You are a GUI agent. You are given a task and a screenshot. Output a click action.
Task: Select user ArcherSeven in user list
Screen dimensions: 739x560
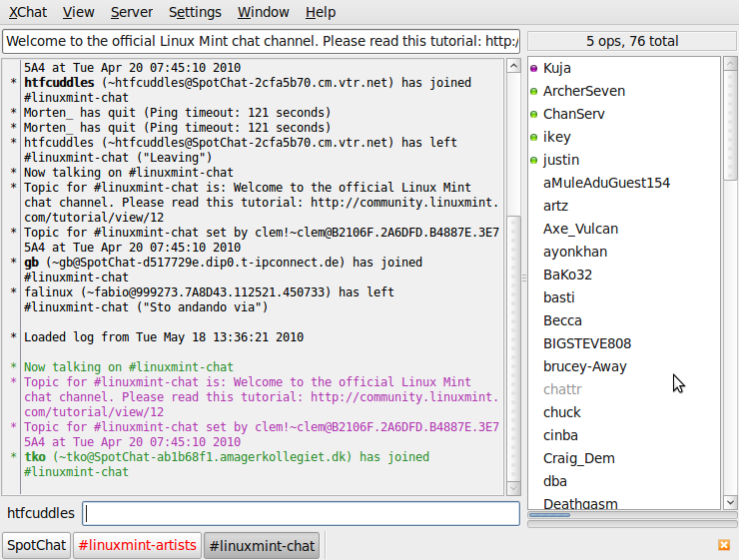pos(624,92)
